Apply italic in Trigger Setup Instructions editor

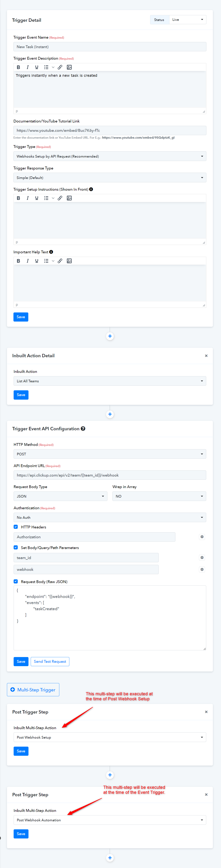click(x=28, y=198)
